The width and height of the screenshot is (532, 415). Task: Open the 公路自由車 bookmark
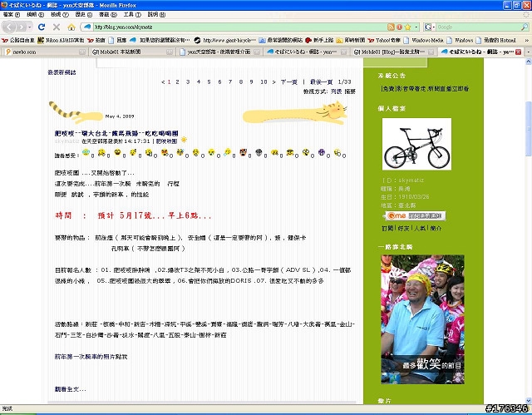pos(18,40)
